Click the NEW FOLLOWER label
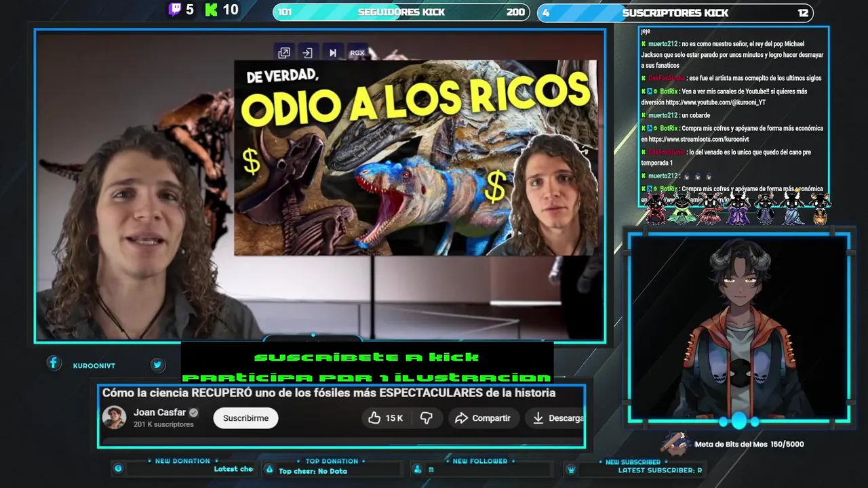 pos(479,461)
